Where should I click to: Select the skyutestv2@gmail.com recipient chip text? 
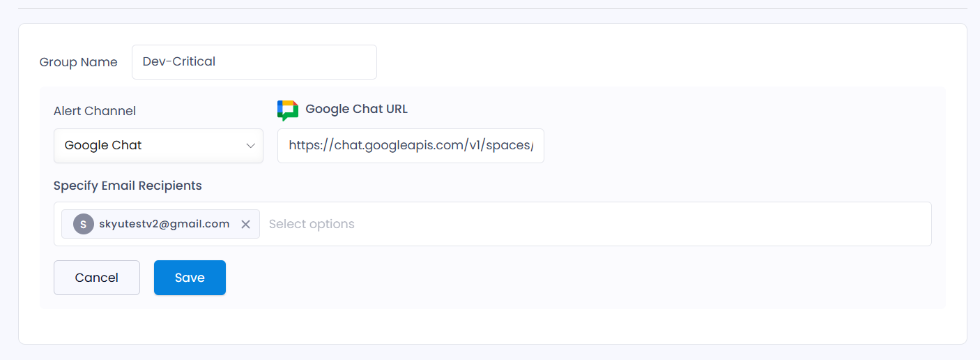point(164,224)
